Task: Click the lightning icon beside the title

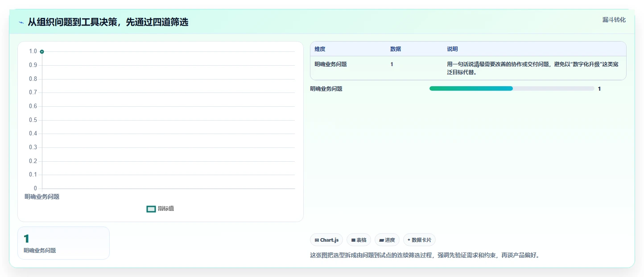Action: pyautogui.click(x=21, y=22)
